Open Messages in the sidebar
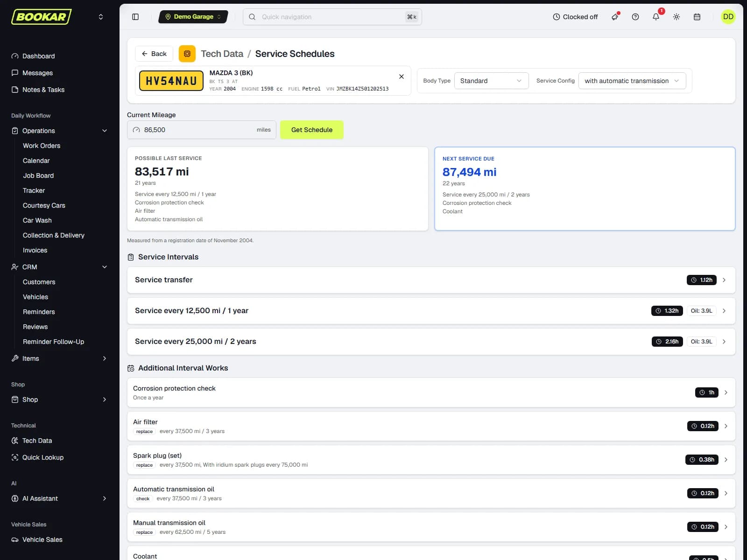The width and height of the screenshot is (747, 560). coord(60,73)
